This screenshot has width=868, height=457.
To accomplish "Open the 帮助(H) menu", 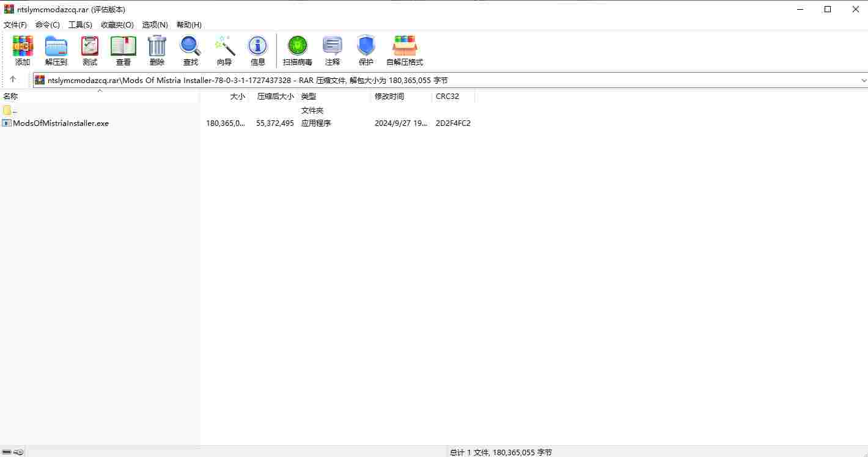I will [x=189, y=24].
